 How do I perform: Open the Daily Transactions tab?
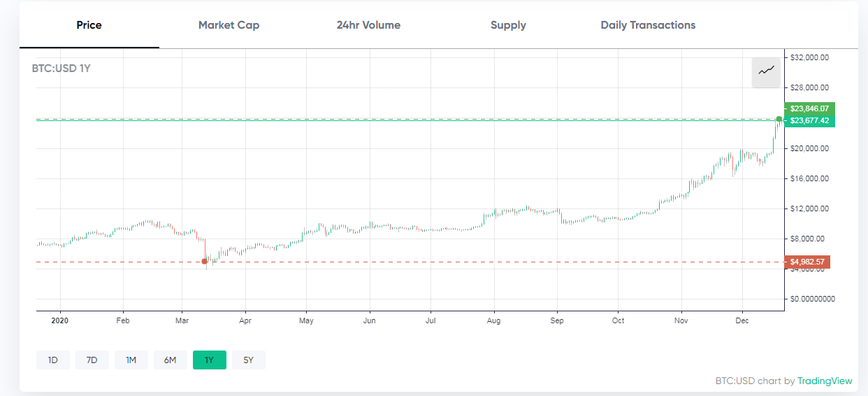(648, 25)
